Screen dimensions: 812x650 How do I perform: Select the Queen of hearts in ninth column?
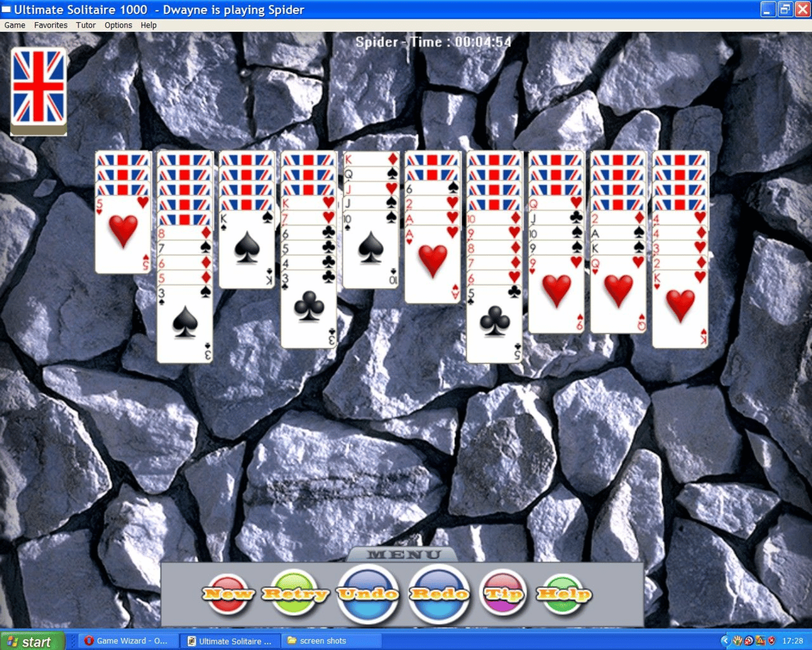pos(618,294)
